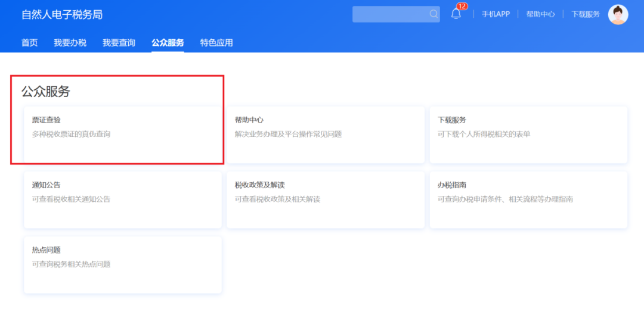
Task: Open the 票证查验 service card
Action: coord(122,134)
